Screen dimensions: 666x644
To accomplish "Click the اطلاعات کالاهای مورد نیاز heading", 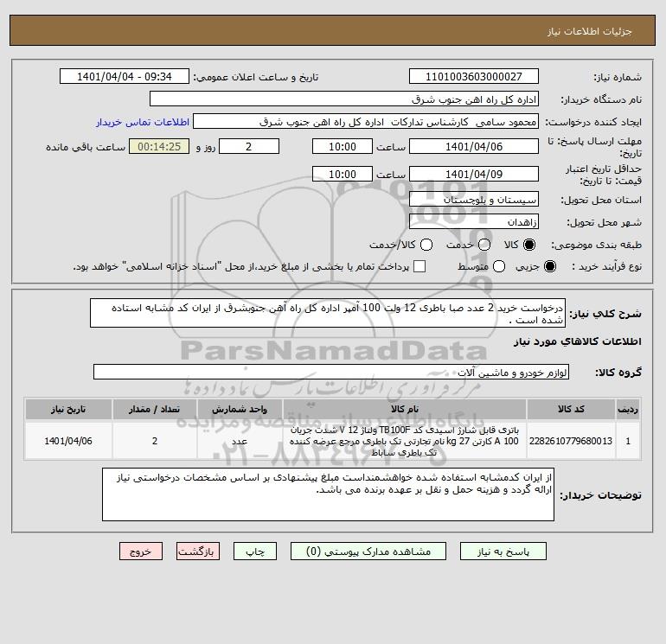I will [x=578, y=341].
